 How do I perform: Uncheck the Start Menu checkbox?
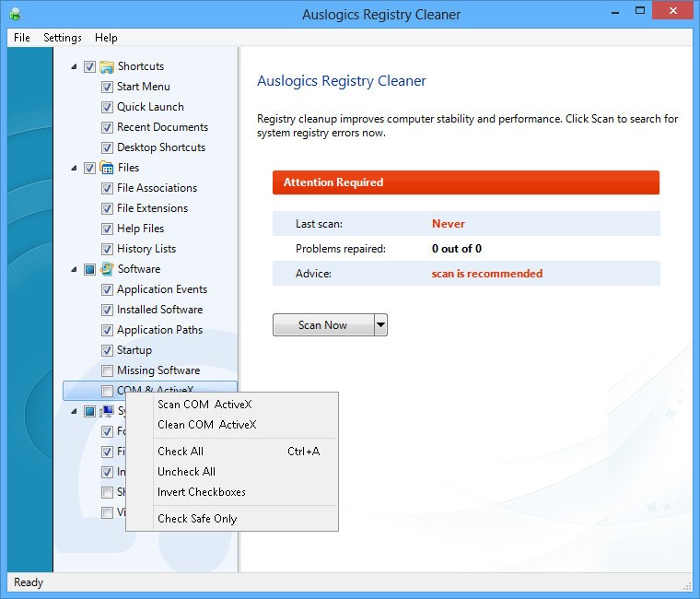[x=107, y=87]
